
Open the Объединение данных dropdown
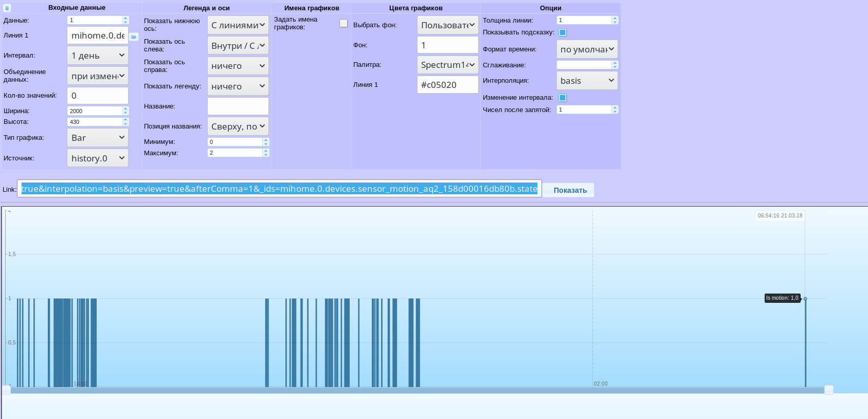tap(98, 76)
